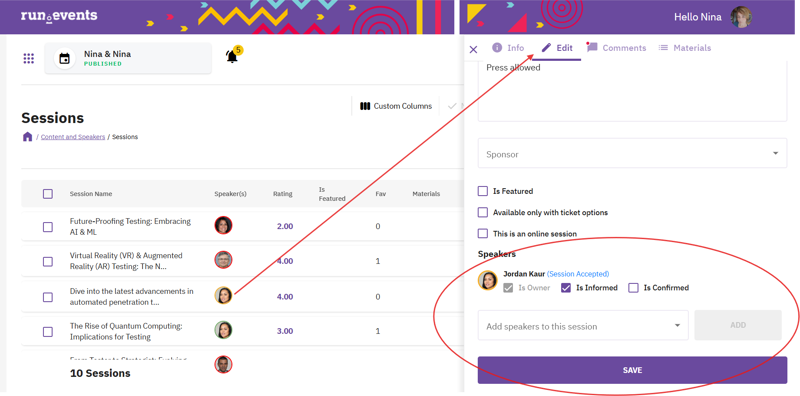
Task: Switch to the Edit tab
Action: coord(557,48)
